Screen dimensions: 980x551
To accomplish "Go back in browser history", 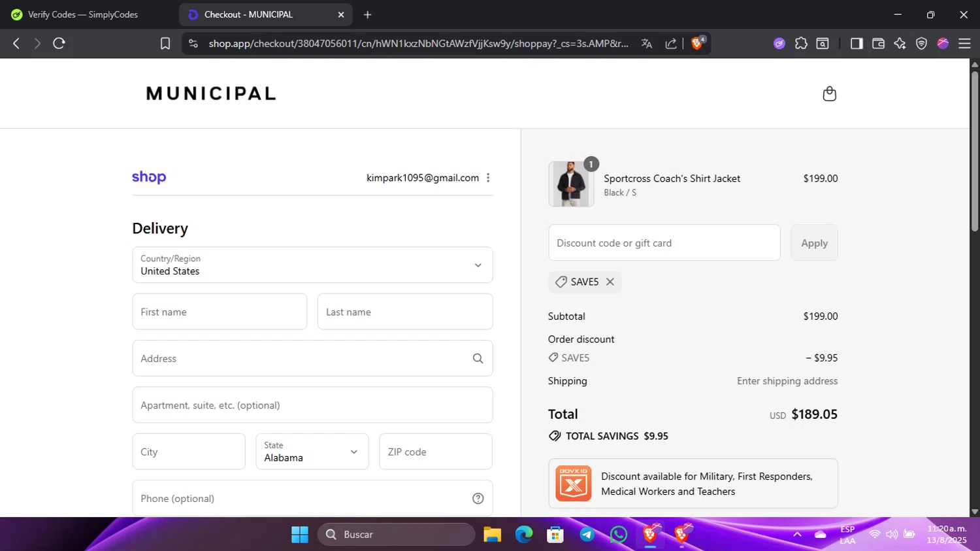I will [x=16, y=43].
